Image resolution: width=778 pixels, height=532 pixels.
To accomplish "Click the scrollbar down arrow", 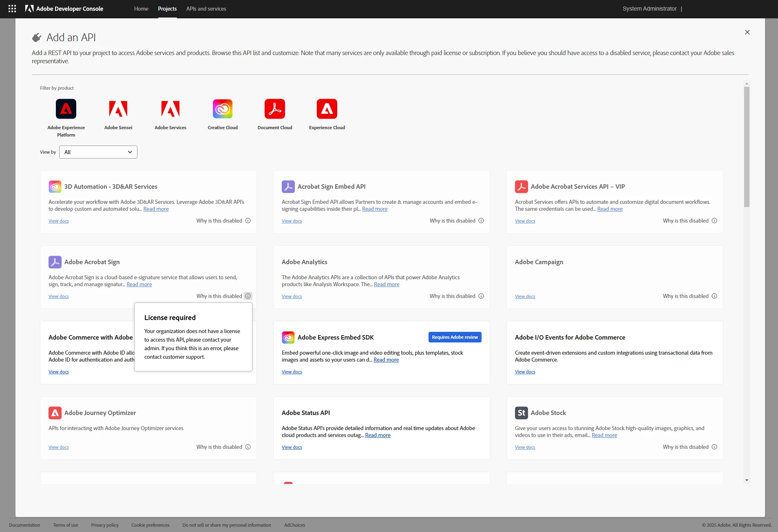I will [747, 480].
